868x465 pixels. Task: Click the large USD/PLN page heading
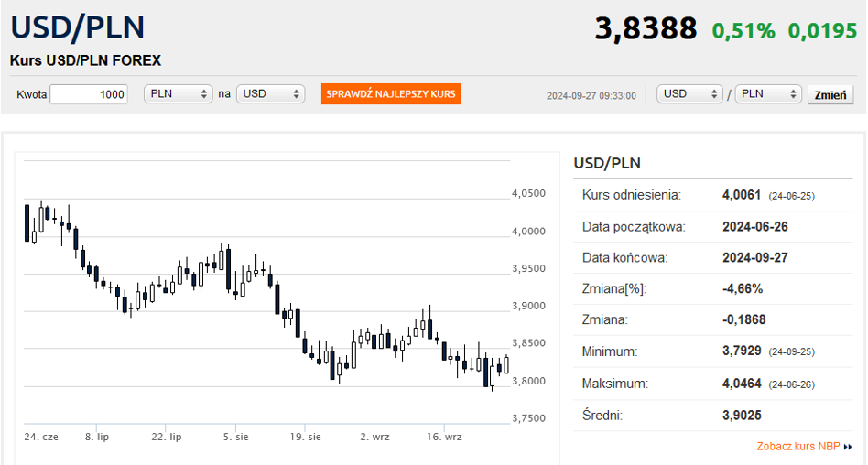pyautogui.click(x=78, y=27)
